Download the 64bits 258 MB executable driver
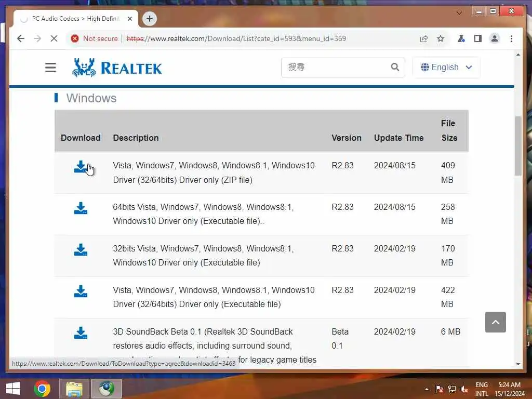 pos(81,208)
